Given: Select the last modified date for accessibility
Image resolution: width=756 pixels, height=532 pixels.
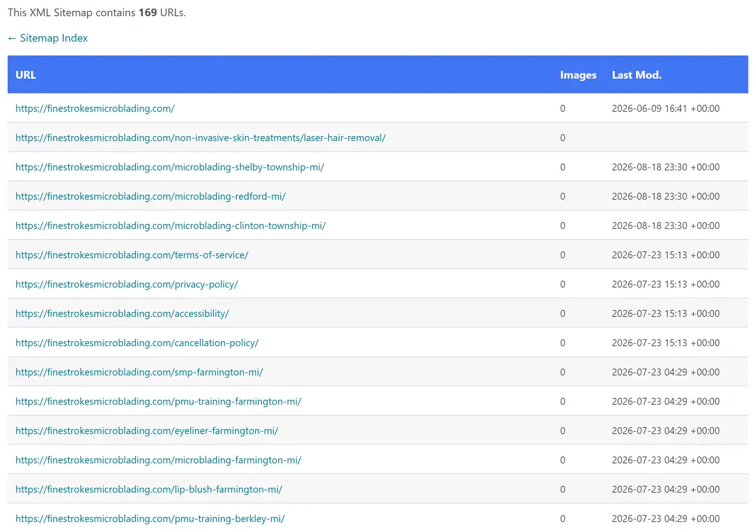Looking at the screenshot, I should click(666, 313).
